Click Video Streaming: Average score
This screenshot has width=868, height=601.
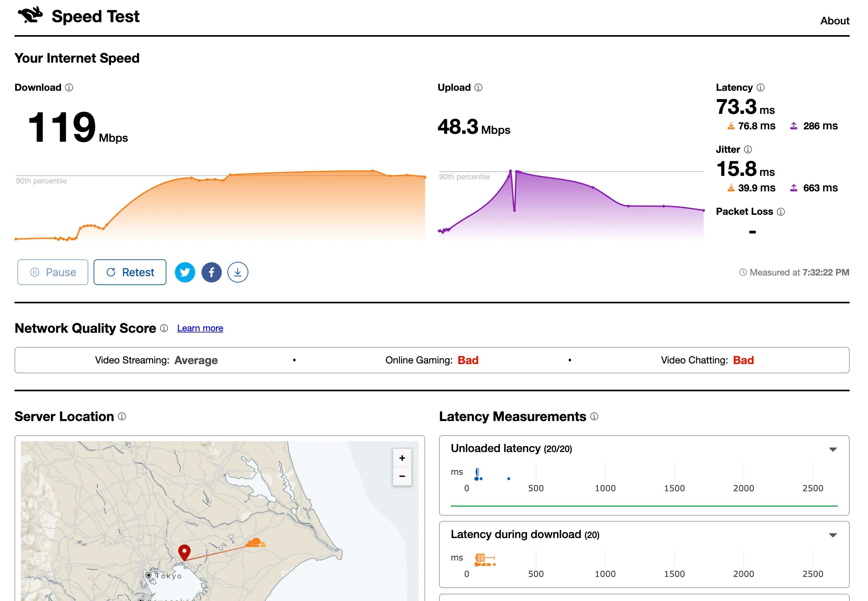156,360
